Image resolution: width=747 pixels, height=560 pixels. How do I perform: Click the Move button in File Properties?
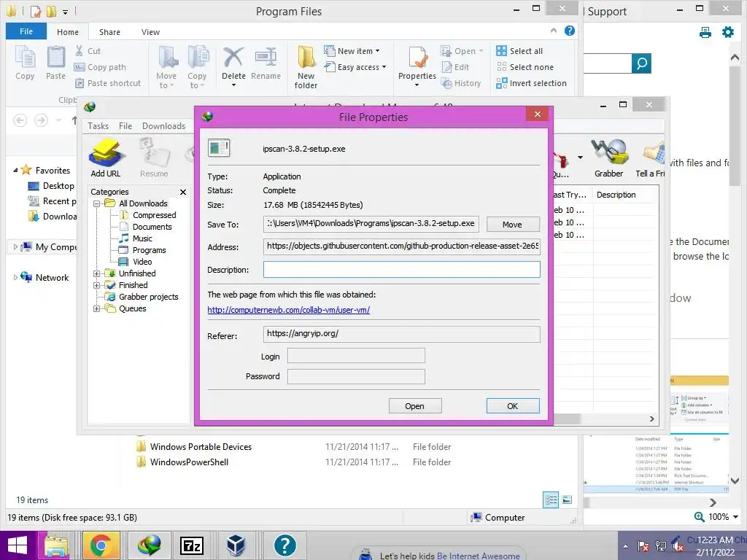(513, 225)
